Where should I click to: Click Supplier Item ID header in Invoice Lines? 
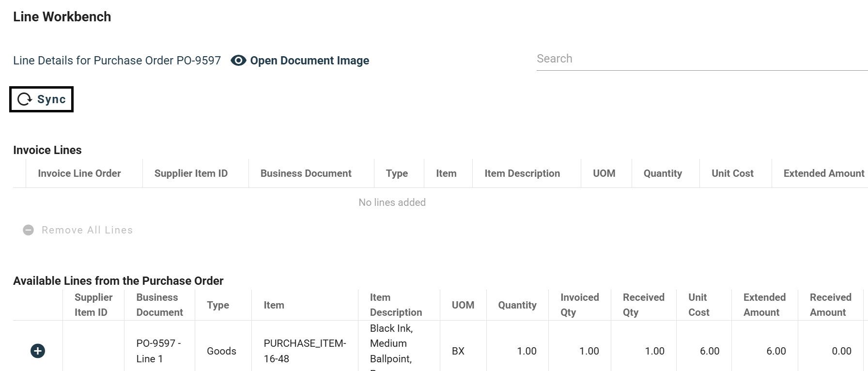[x=191, y=173]
